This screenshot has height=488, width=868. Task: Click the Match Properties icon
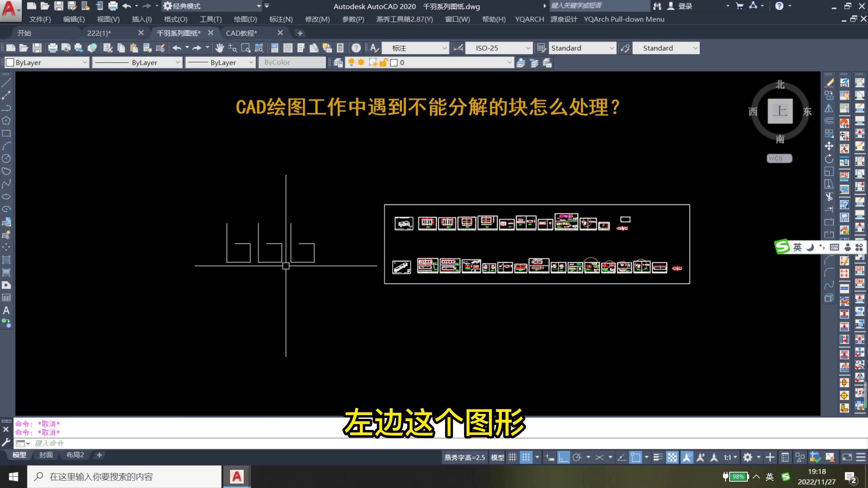(160, 48)
